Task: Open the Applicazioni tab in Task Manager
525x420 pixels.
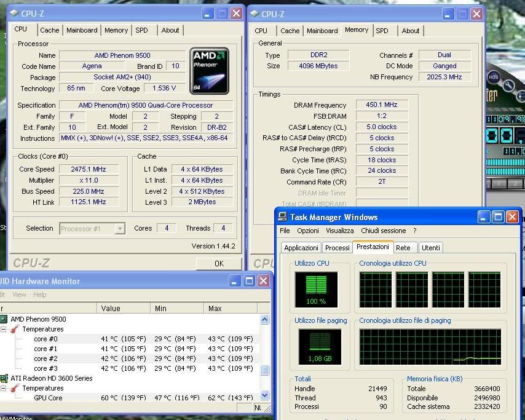Action: click(x=301, y=248)
